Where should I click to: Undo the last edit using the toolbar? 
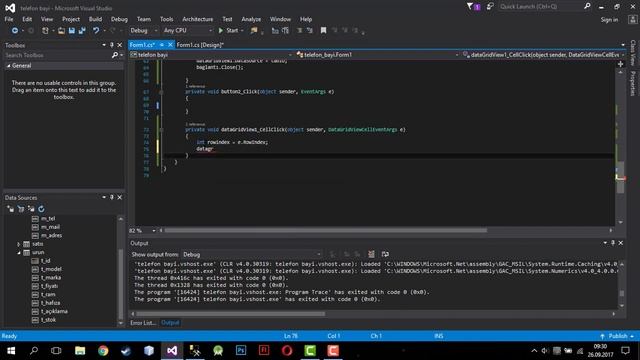click(96, 31)
